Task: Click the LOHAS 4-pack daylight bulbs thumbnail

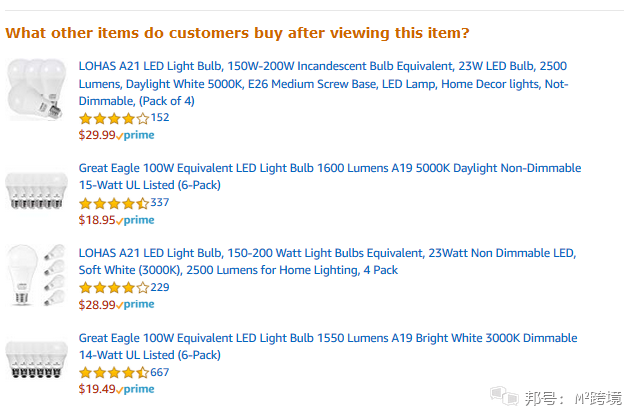Action: (36, 89)
